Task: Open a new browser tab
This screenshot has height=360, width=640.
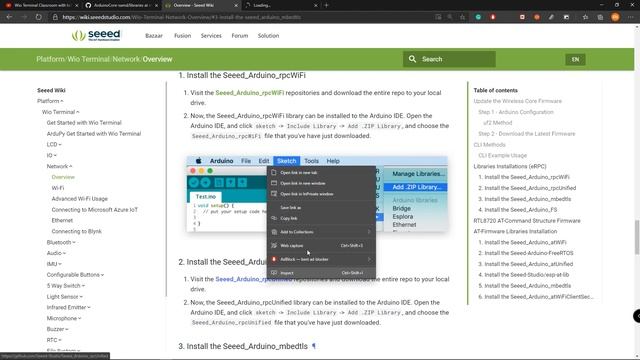Action: click(x=326, y=5)
